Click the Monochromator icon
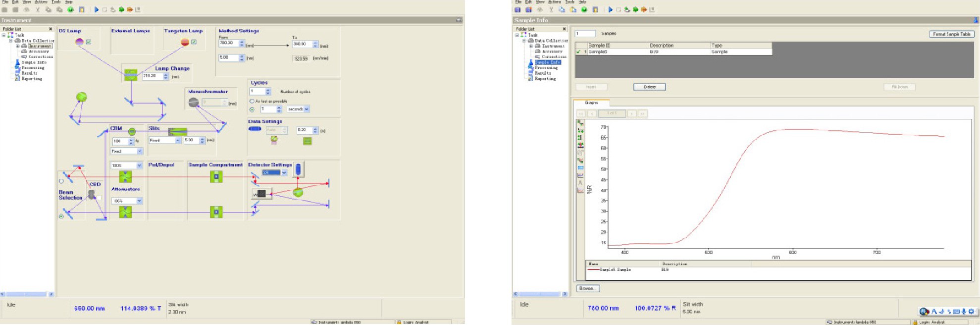The height and width of the screenshot is (325, 980). pos(194,103)
